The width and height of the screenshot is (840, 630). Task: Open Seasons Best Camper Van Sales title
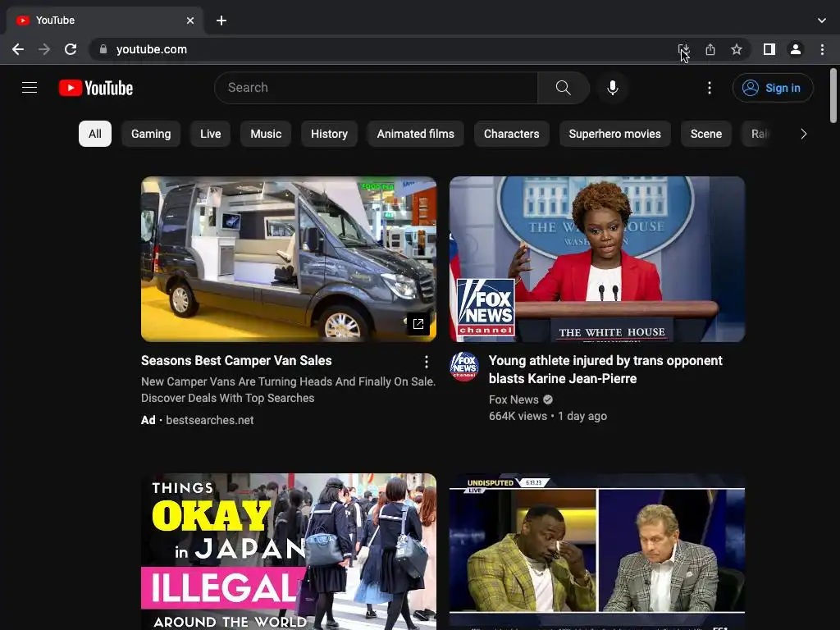tap(236, 361)
